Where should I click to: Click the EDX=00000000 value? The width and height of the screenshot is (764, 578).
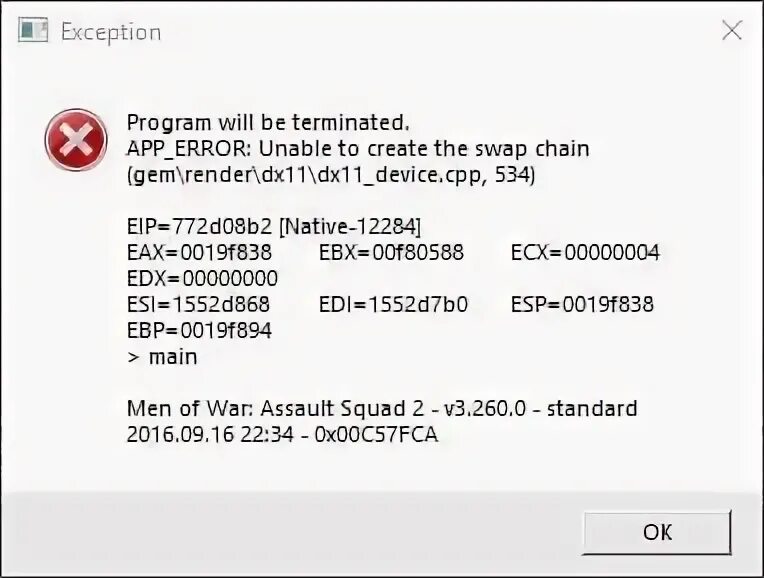click(x=202, y=278)
